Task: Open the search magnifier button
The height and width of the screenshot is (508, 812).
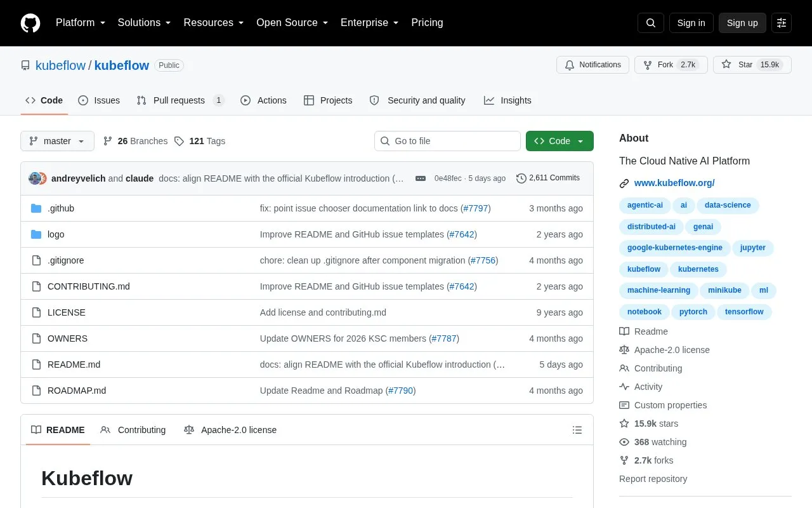Action: click(x=651, y=23)
